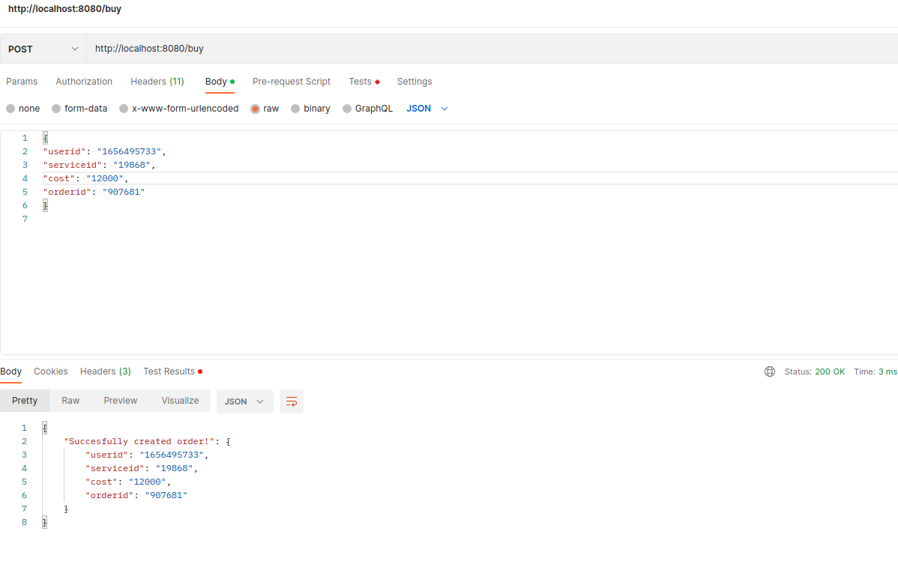The height and width of the screenshot is (588, 898).
Task: Click the globe network information icon
Action: click(770, 371)
